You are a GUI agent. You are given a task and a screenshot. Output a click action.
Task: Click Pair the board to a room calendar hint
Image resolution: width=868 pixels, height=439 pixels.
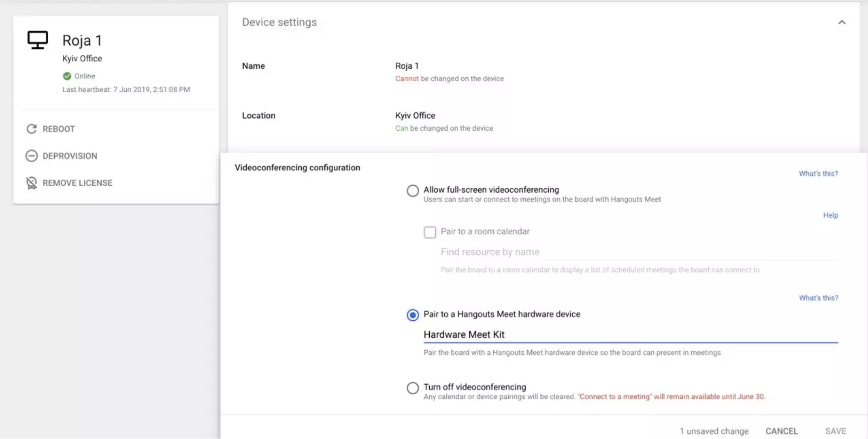click(600, 270)
